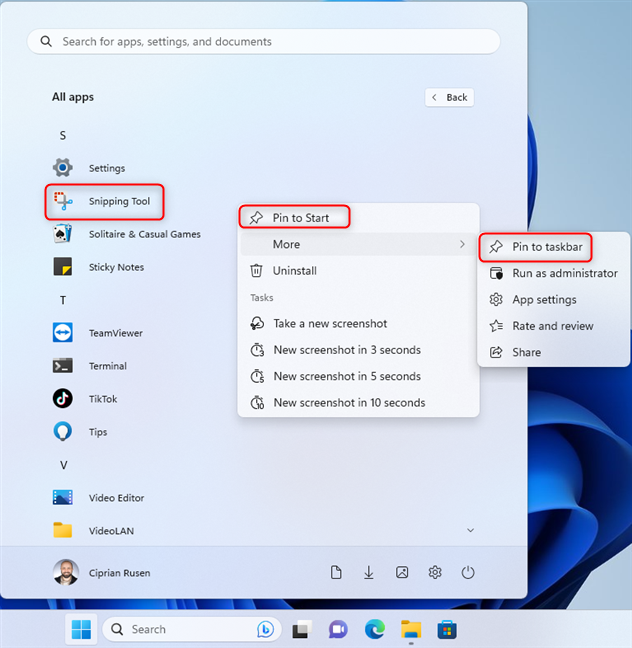The width and height of the screenshot is (632, 648).
Task: Launch the Sticky Notes icon
Action: click(x=63, y=267)
